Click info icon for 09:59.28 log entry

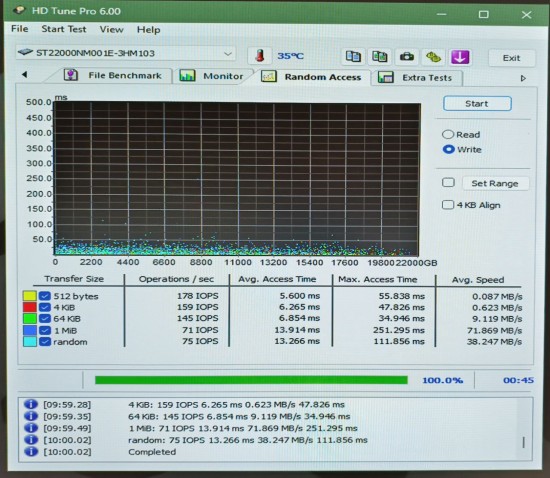coord(31,404)
